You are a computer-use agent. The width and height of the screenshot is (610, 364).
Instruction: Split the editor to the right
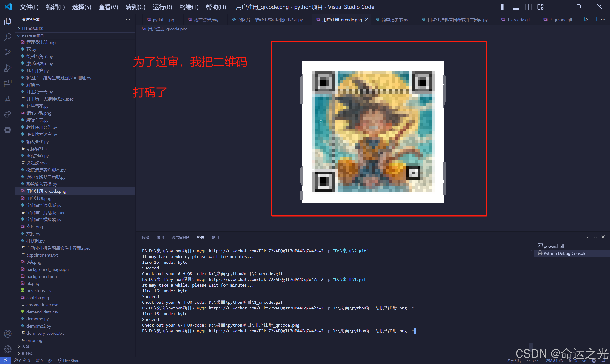595,19
